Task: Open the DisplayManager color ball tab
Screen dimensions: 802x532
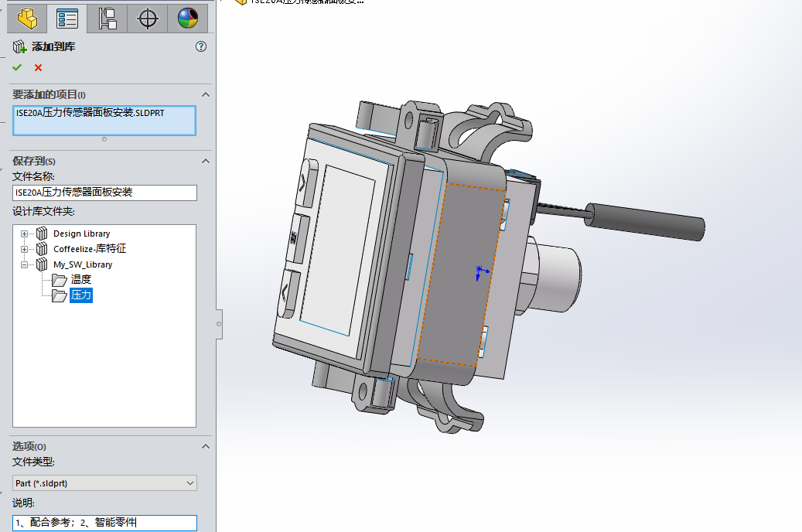Action: pos(188,18)
